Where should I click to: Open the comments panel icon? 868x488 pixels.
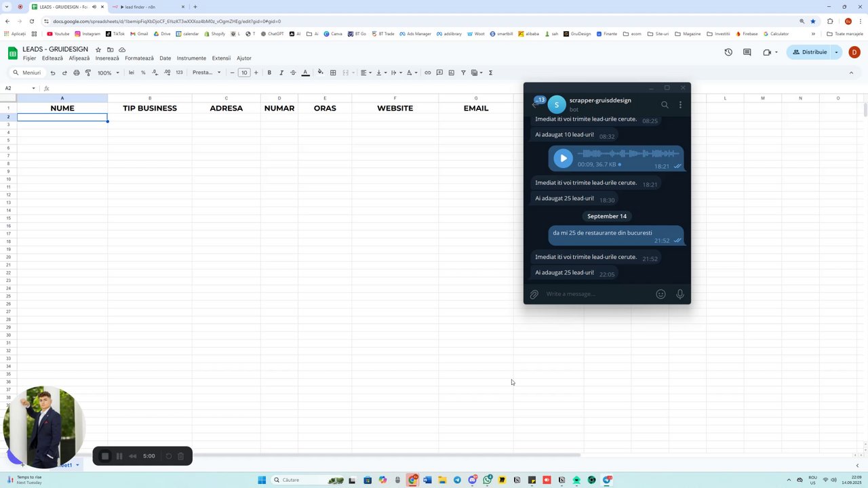[x=747, y=52]
